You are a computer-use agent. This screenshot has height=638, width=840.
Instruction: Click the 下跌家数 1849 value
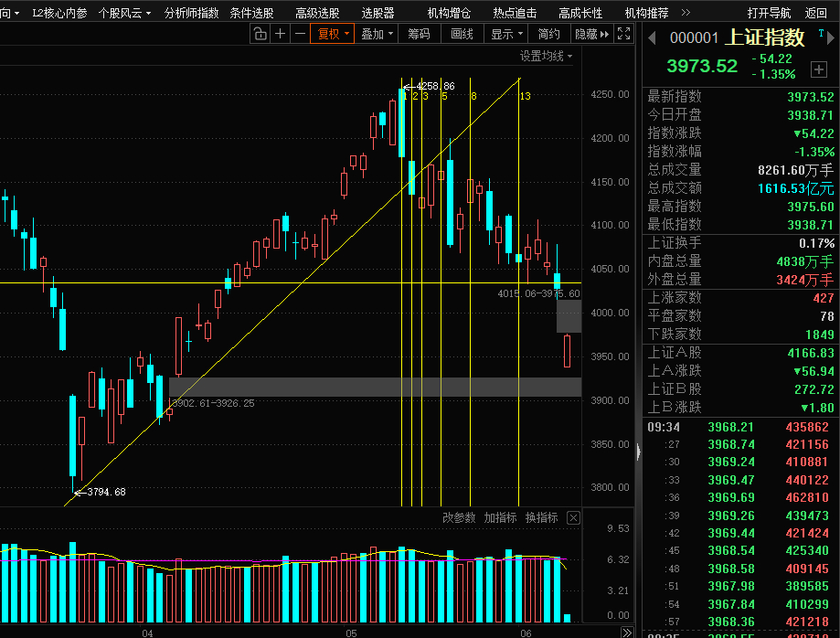pos(820,335)
